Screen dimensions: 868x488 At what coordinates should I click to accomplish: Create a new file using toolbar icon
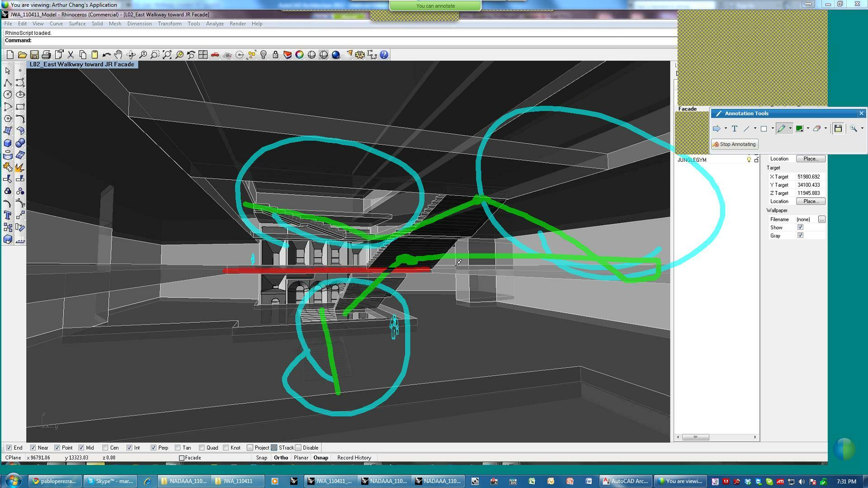[10, 55]
